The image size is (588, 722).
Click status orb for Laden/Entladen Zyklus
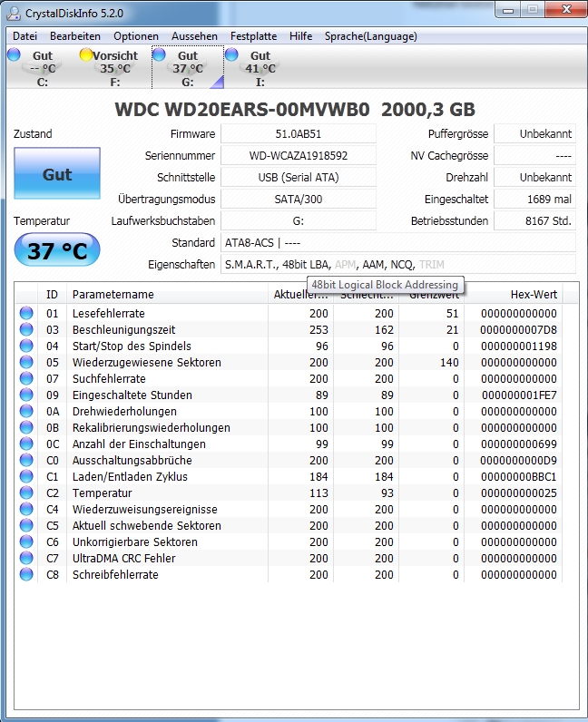point(26,476)
